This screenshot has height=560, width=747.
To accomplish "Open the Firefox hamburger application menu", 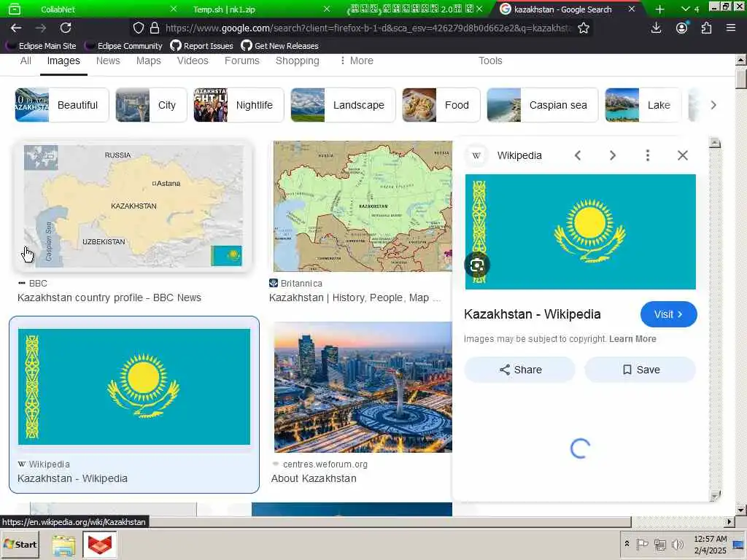I will pos(731,28).
